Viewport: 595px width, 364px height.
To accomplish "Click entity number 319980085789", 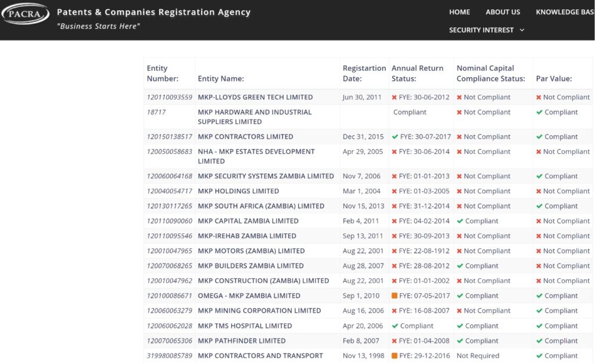I will click(170, 356).
